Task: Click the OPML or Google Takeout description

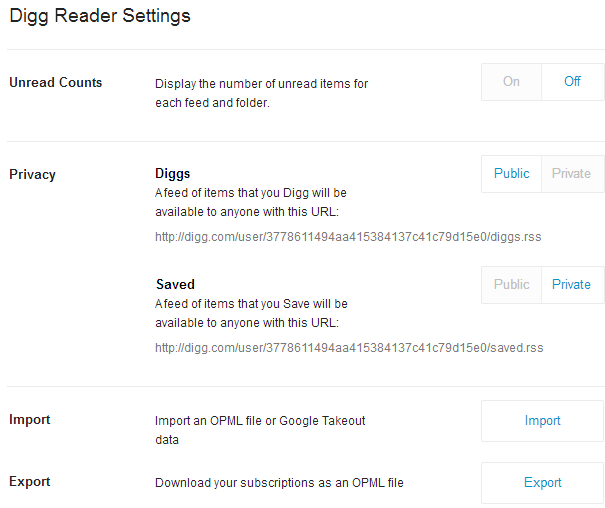Action: pyautogui.click(x=260, y=430)
